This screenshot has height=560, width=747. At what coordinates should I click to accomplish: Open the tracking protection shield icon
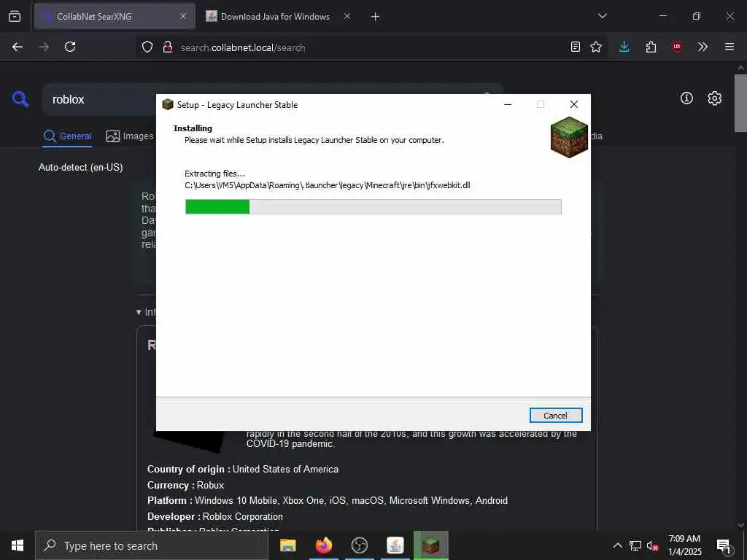coord(147,47)
